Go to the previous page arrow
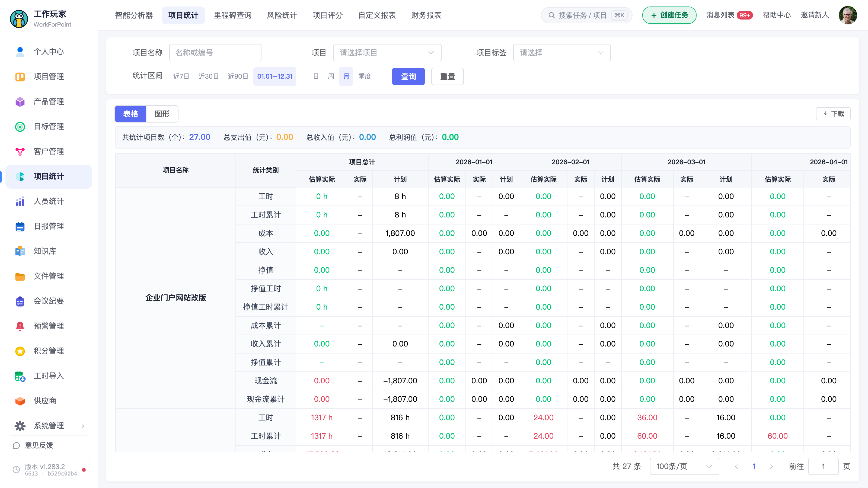The height and width of the screenshot is (488, 868). coord(736,466)
